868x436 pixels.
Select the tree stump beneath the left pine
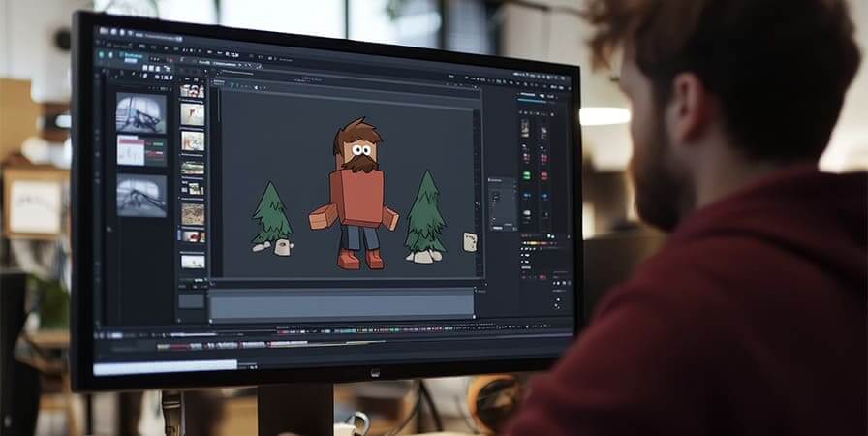click(283, 247)
